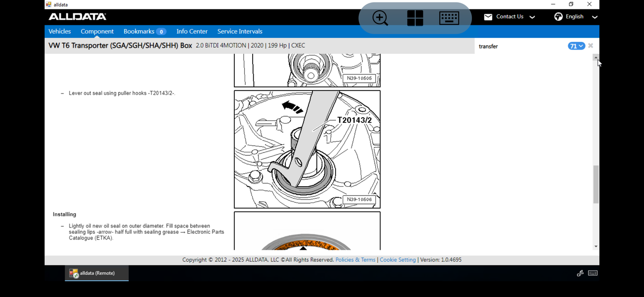
Task: Clear the search with the X icon
Action: pyautogui.click(x=591, y=46)
